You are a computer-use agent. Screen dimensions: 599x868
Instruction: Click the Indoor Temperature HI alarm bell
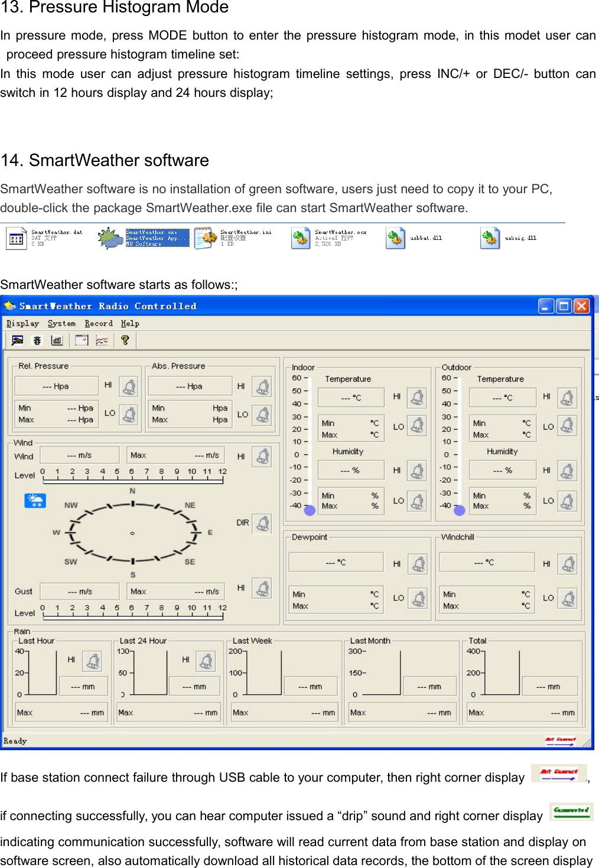point(418,398)
